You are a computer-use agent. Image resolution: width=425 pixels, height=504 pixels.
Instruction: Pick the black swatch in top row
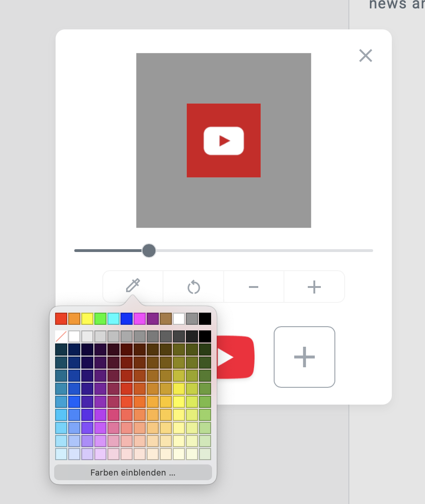pos(205,319)
